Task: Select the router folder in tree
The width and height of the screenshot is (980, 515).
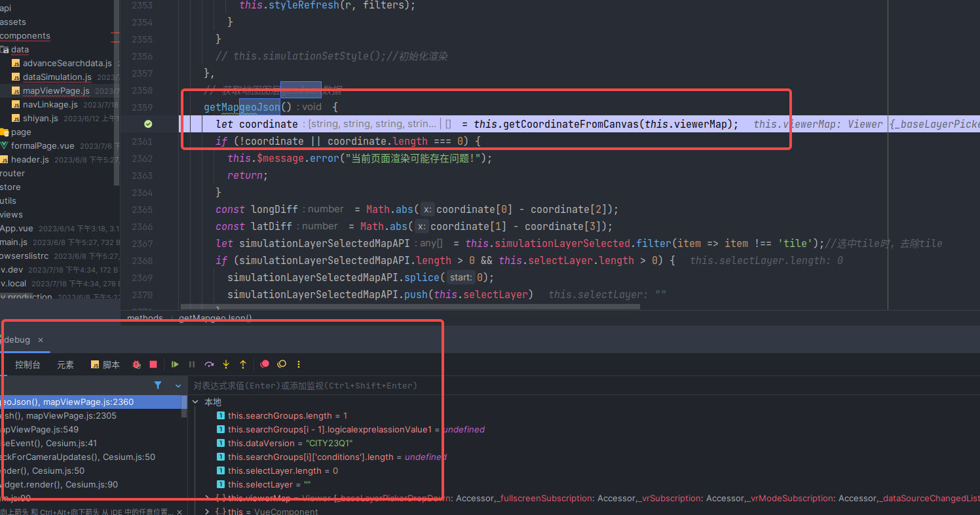Action: (x=12, y=174)
